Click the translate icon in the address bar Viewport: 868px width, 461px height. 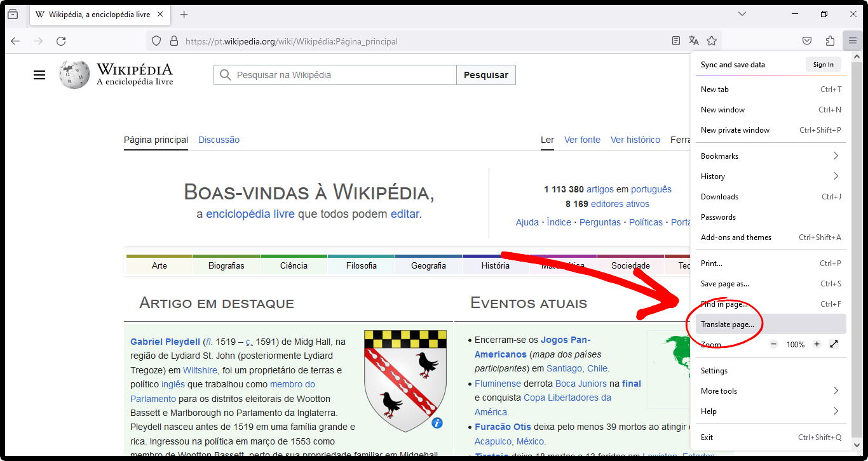click(x=694, y=41)
